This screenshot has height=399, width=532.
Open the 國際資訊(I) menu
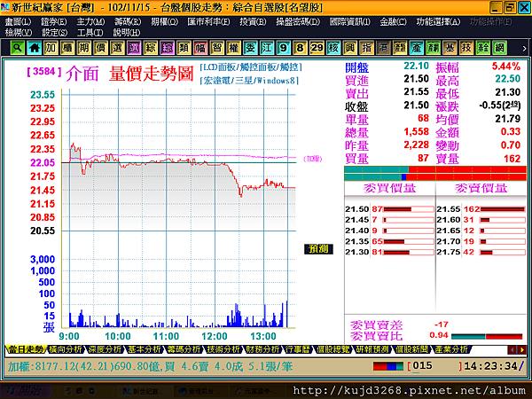[350, 21]
